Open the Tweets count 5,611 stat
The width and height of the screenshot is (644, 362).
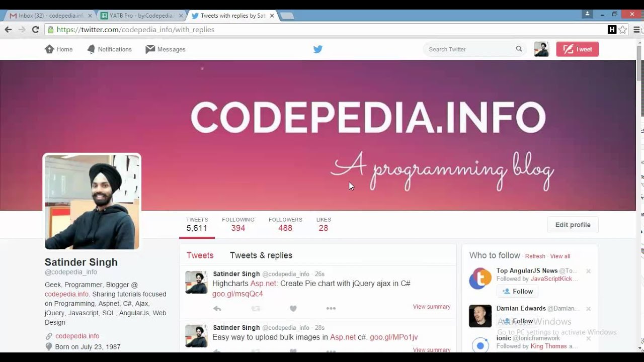coord(197,224)
